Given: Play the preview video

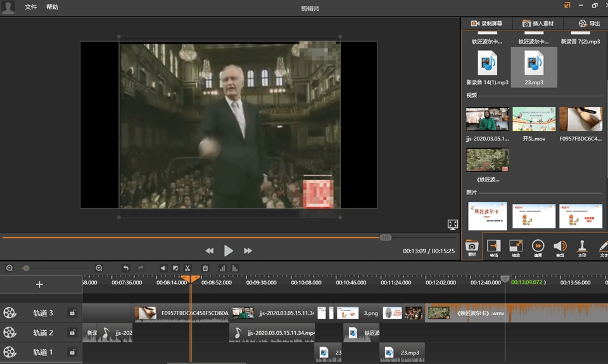Looking at the screenshot, I should (x=229, y=251).
